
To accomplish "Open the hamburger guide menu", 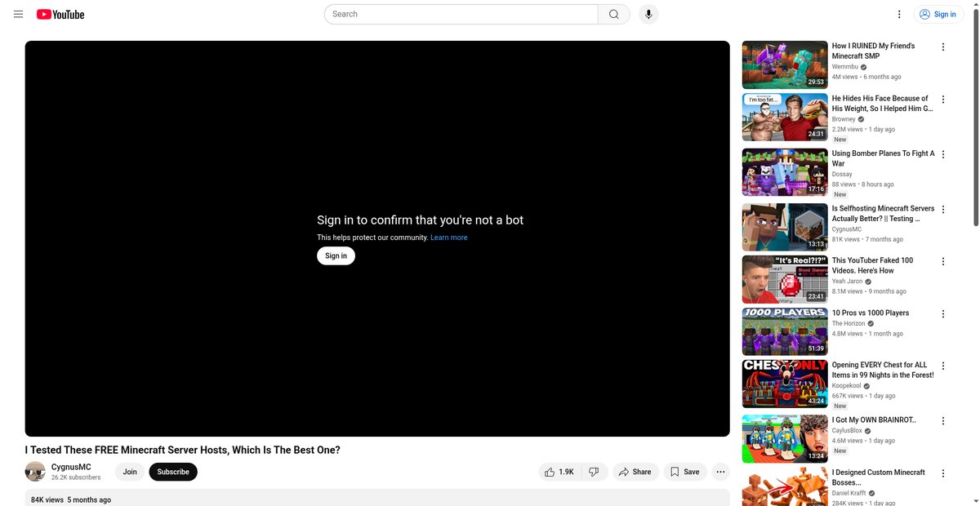I will point(18,14).
